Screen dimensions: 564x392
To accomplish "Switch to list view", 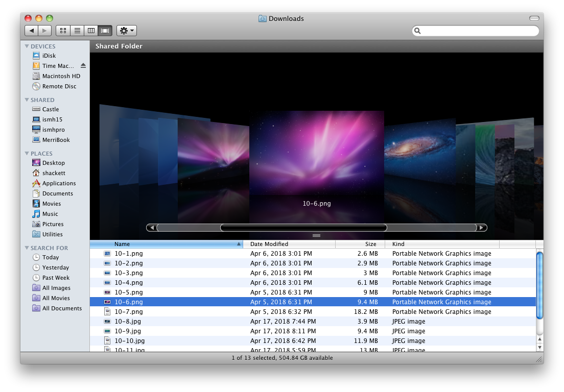I will (x=77, y=30).
